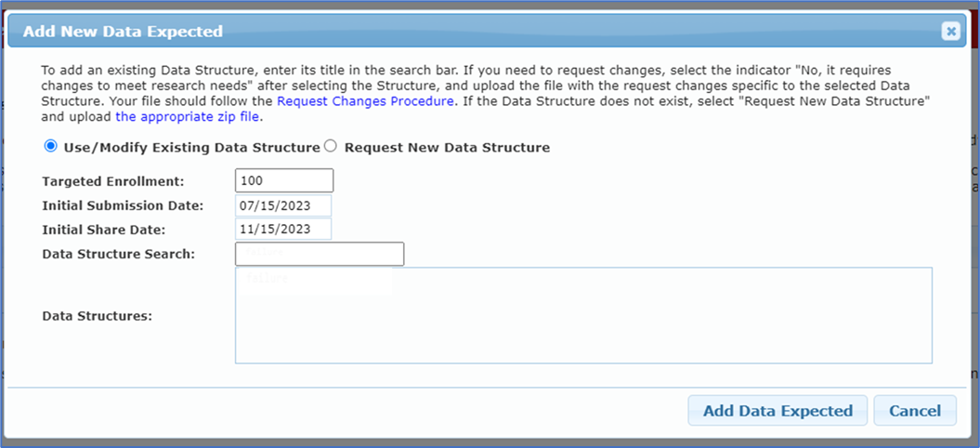Select Request New Data Structure radio button
This screenshot has height=448, width=980.
coord(331,146)
